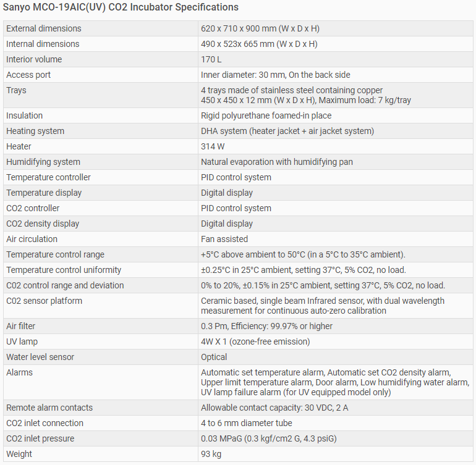Image resolution: width=476 pixels, height=465 pixels.
Task: Select the CO2 sensor platform label
Action: (x=44, y=301)
